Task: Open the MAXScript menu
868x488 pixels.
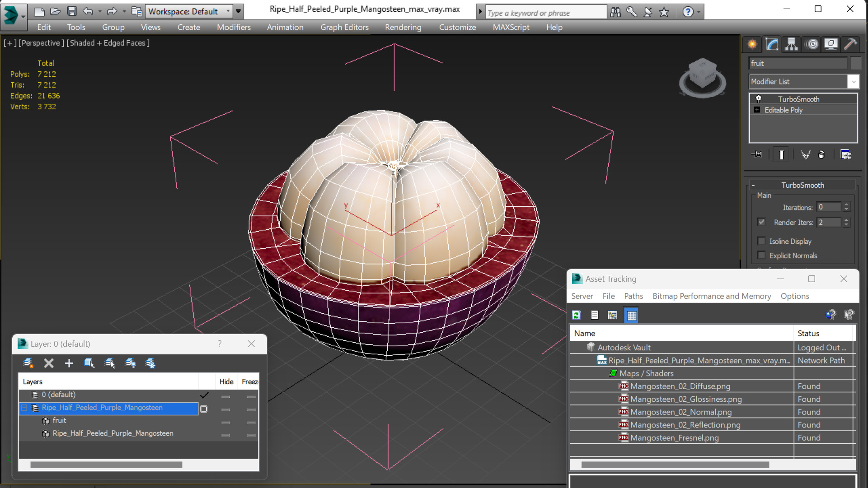Action: click(x=511, y=27)
